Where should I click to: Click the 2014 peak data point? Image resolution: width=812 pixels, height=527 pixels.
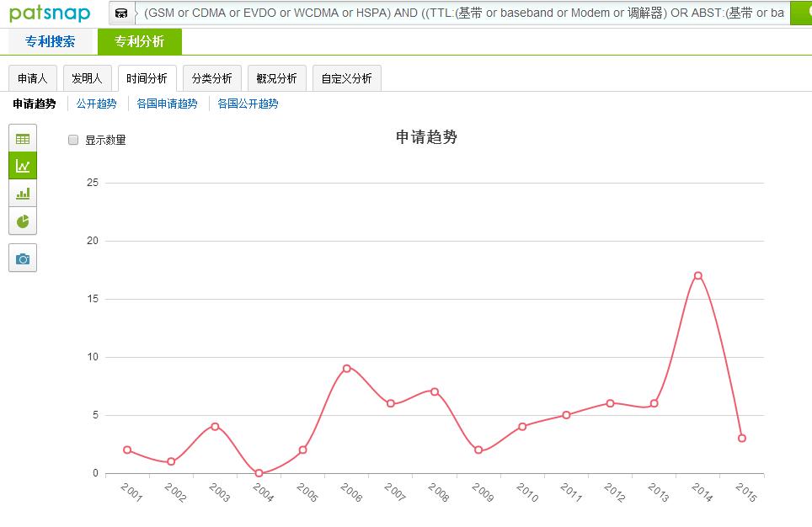pyautogui.click(x=697, y=275)
